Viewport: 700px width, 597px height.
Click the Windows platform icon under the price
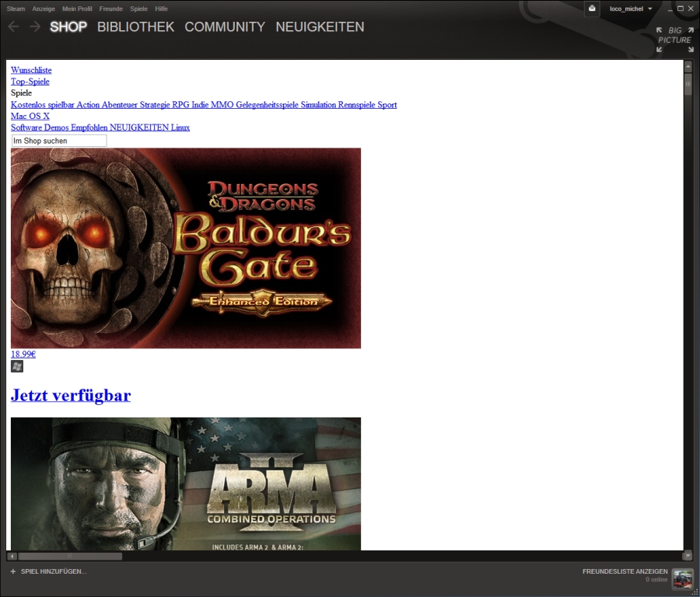click(x=17, y=366)
